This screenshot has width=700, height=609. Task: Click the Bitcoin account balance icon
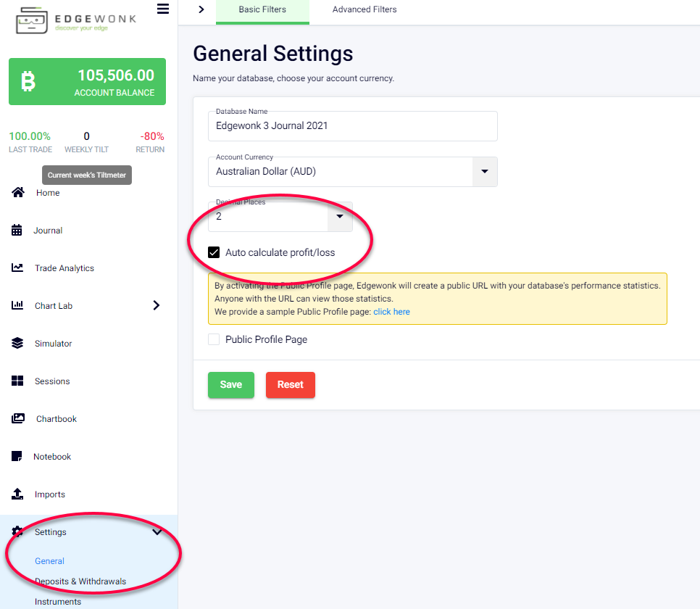[x=28, y=81]
